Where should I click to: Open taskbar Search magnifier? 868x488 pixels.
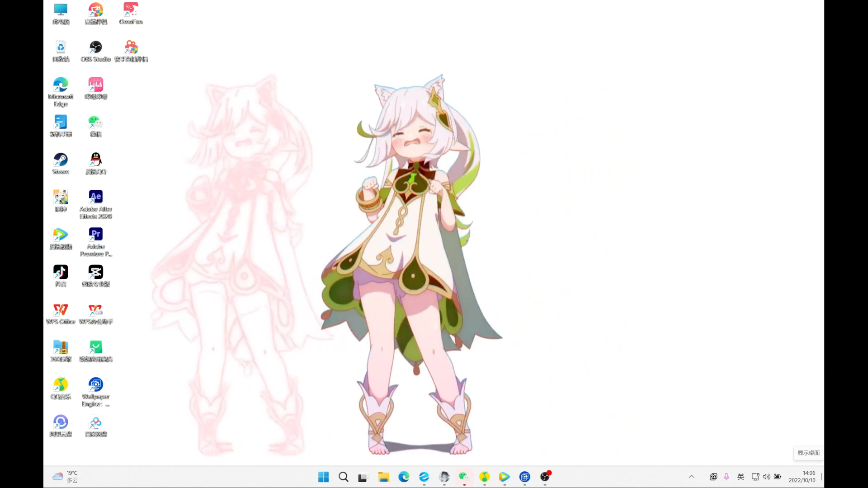tap(344, 477)
